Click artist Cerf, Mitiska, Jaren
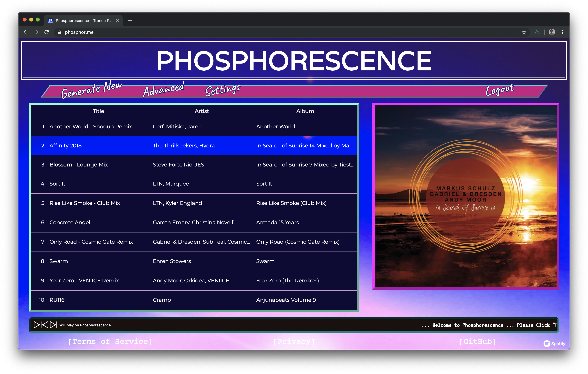The image size is (588, 374). click(177, 127)
